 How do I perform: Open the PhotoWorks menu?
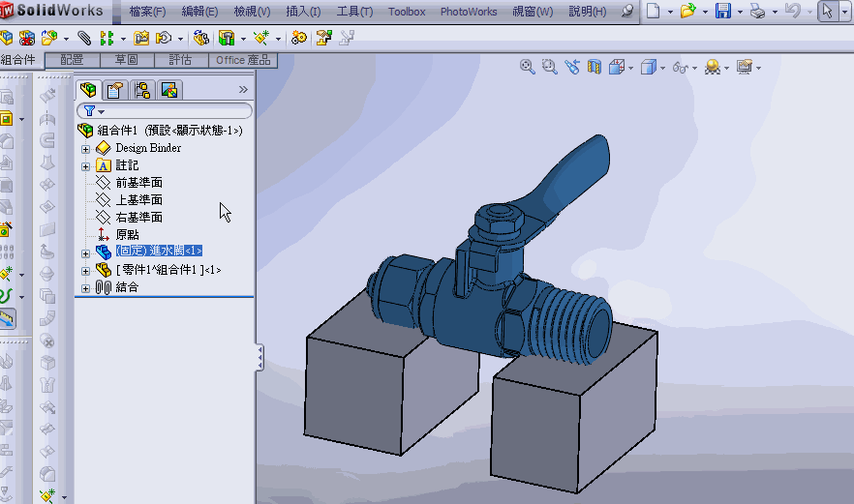[x=469, y=12]
